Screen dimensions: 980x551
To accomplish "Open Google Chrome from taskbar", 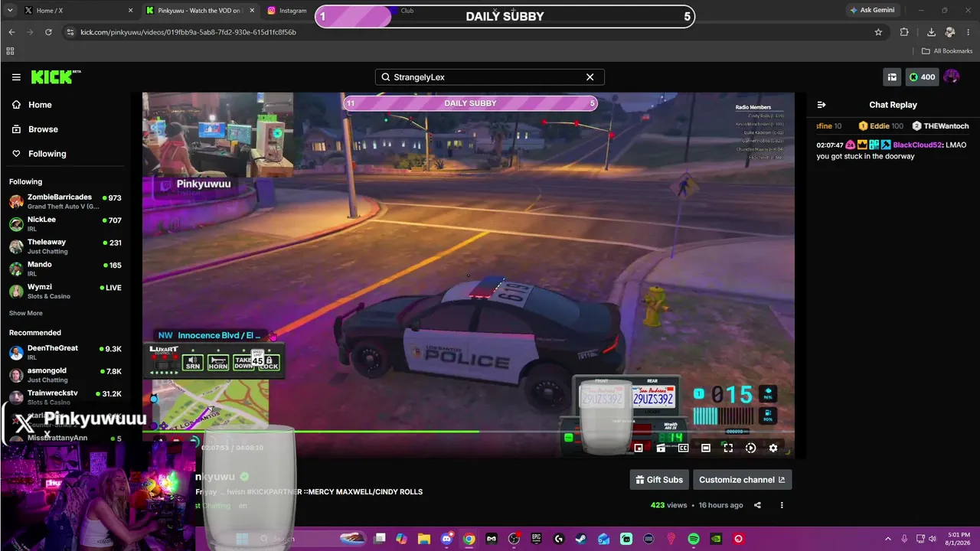I will (x=469, y=539).
